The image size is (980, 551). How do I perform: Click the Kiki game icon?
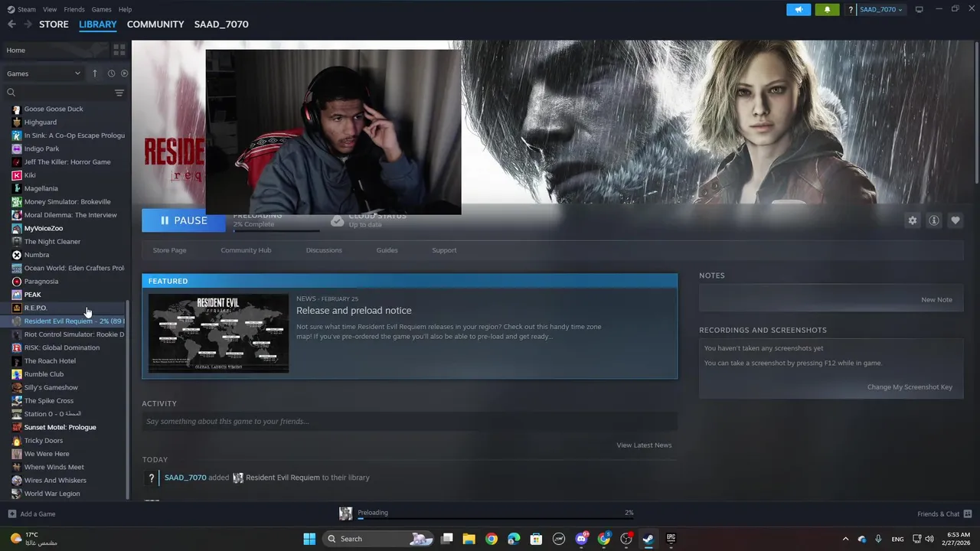click(17, 175)
